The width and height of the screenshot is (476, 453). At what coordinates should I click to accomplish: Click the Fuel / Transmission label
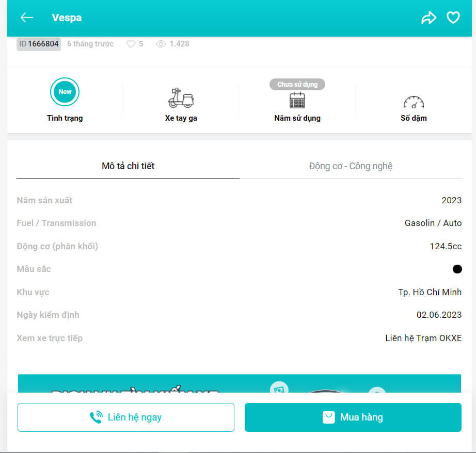(x=56, y=223)
